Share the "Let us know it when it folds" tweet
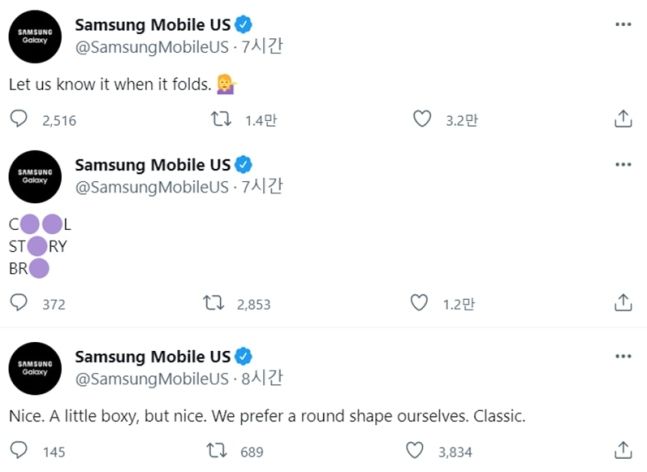Viewport: 647px width, 472px height. [622, 119]
